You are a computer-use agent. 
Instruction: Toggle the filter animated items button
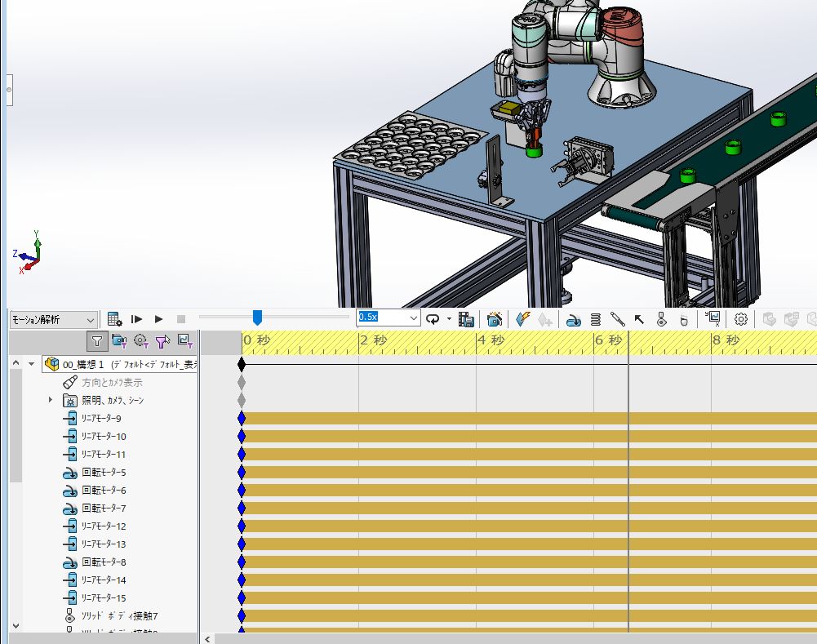[x=118, y=341]
